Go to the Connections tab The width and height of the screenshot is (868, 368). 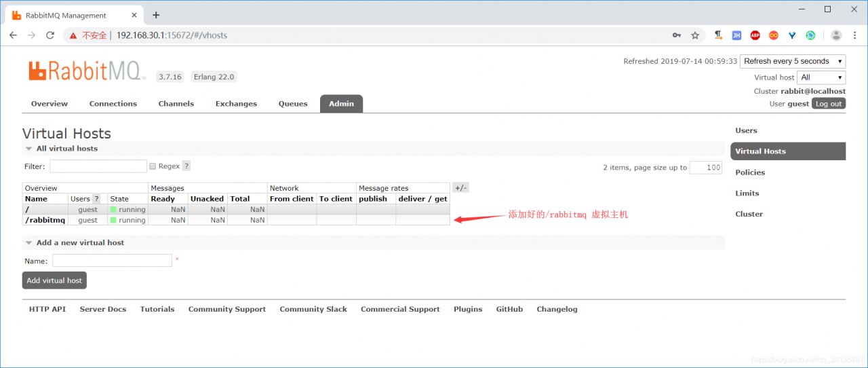click(x=113, y=104)
